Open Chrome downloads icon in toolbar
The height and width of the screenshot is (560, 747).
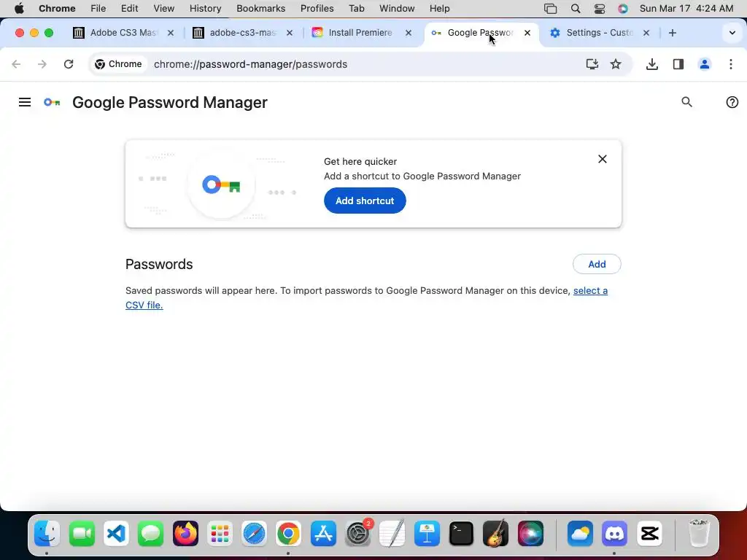point(652,64)
